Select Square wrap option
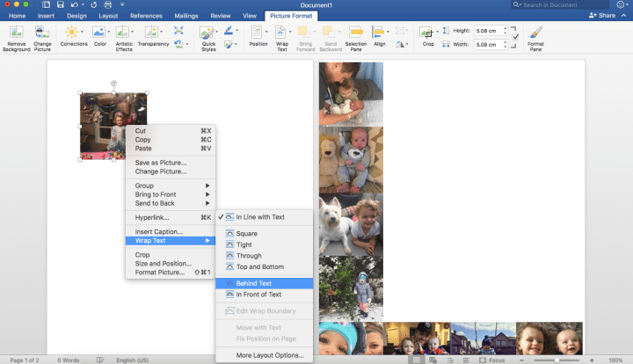The image size is (633, 364). (265, 234)
